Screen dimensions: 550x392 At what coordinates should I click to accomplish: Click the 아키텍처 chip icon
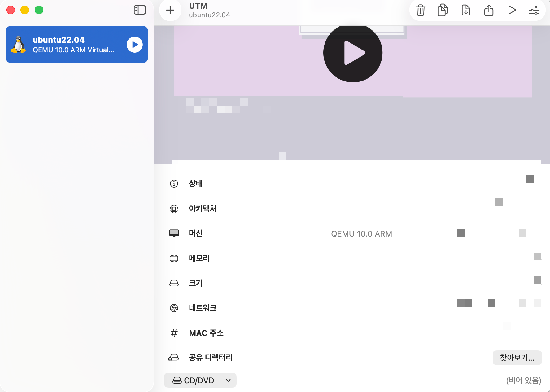(x=174, y=209)
